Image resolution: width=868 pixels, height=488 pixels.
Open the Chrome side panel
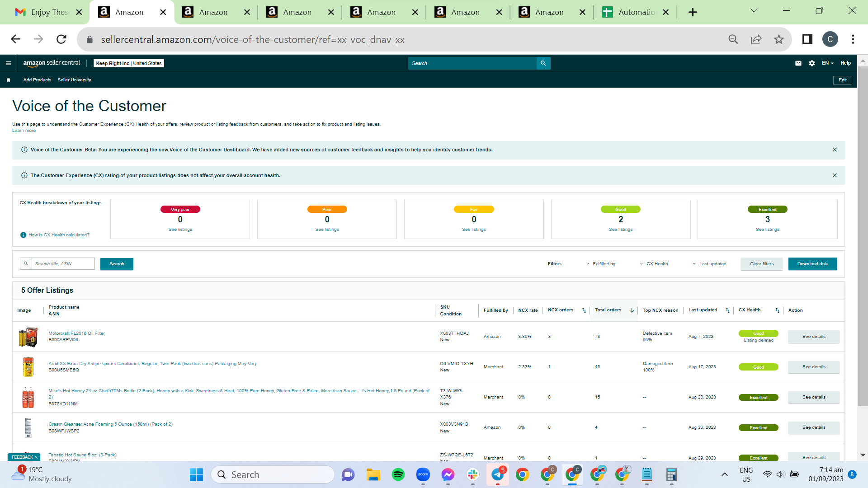[807, 39]
